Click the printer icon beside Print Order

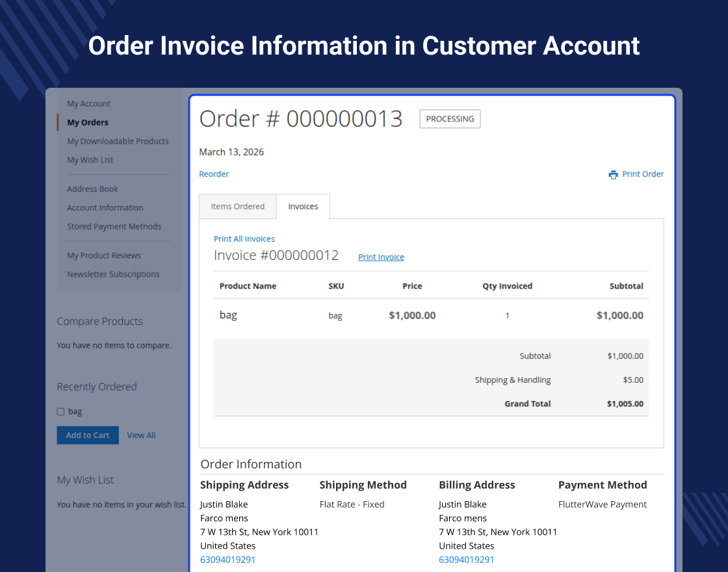pos(613,175)
